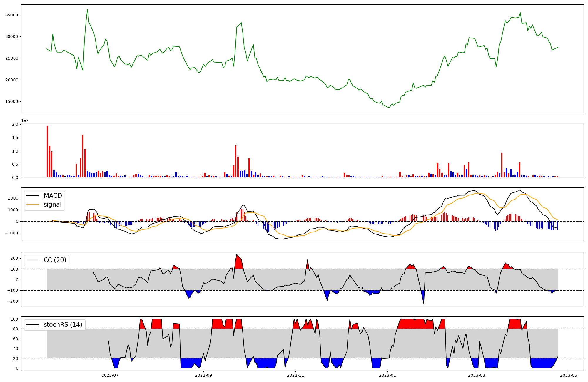Screen dimensions: 588x382
Task: Click the 35000 price axis tick label
Action: tap(12, 15)
